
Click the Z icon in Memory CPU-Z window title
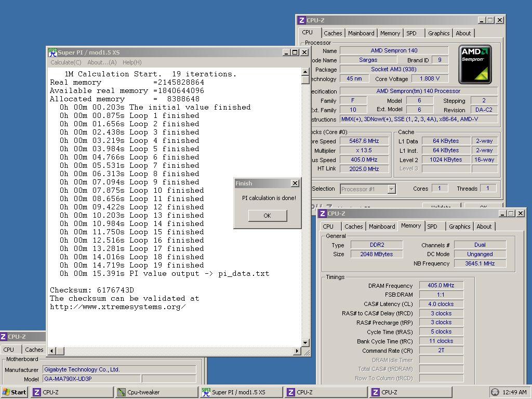[322, 214]
